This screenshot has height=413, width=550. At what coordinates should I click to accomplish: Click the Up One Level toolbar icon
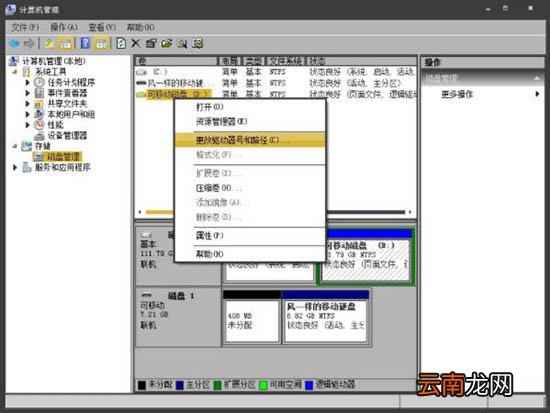click(x=49, y=44)
